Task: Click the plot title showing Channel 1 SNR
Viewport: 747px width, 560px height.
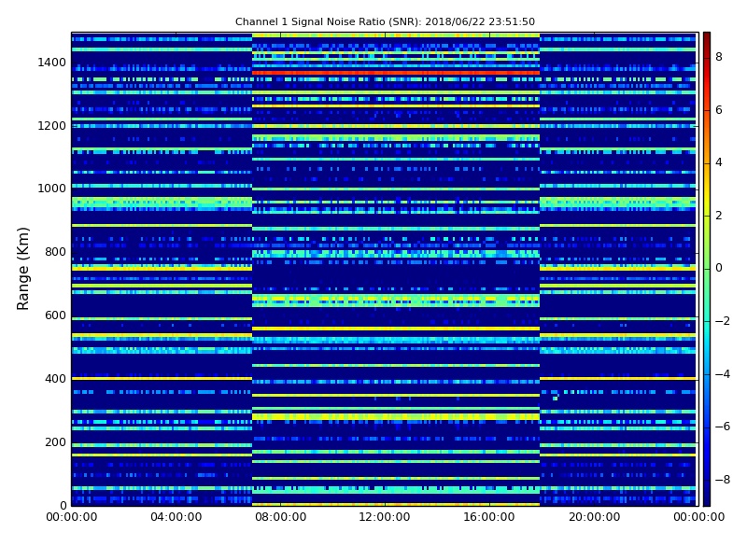Action: point(385,21)
